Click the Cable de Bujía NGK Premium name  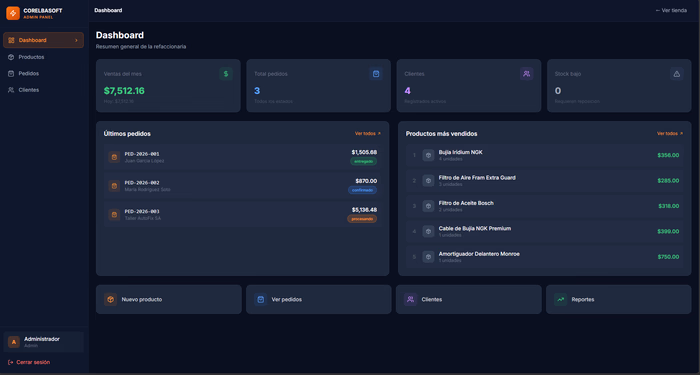475,229
